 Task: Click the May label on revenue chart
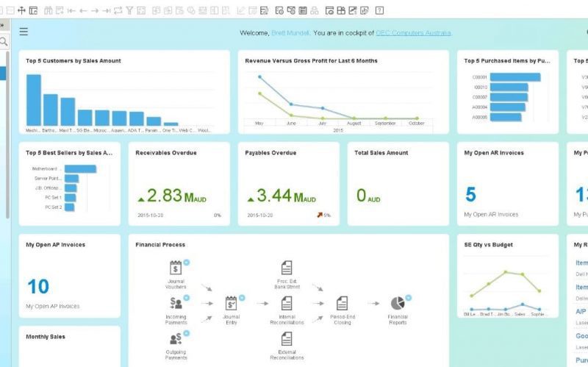coord(259,123)
